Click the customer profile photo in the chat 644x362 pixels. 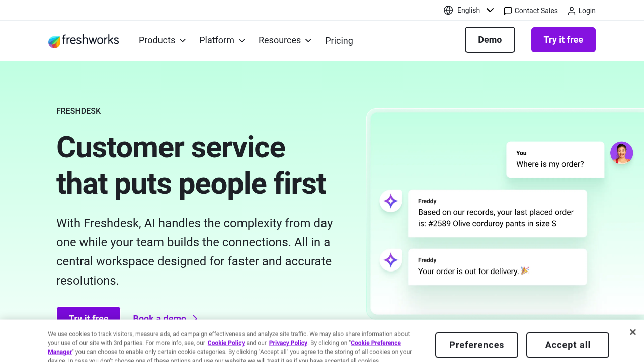[x=621, y=153]
